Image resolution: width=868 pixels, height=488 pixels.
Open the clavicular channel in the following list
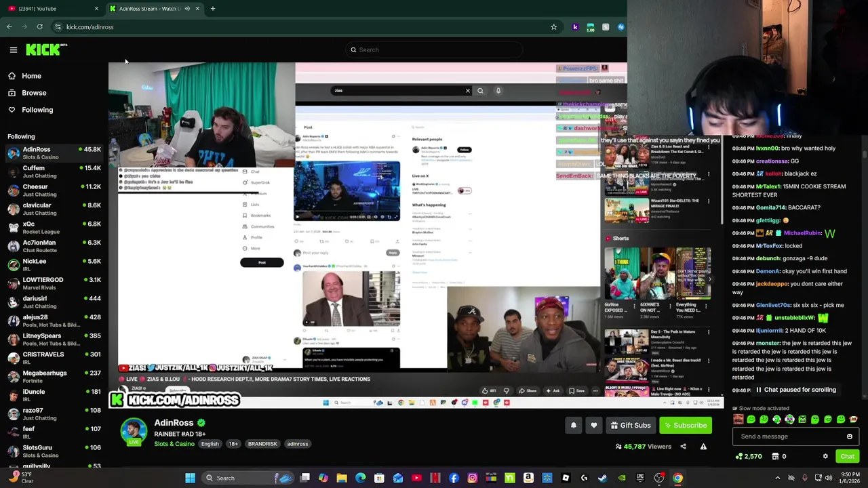pyautogui.click(x=54, y=209)
